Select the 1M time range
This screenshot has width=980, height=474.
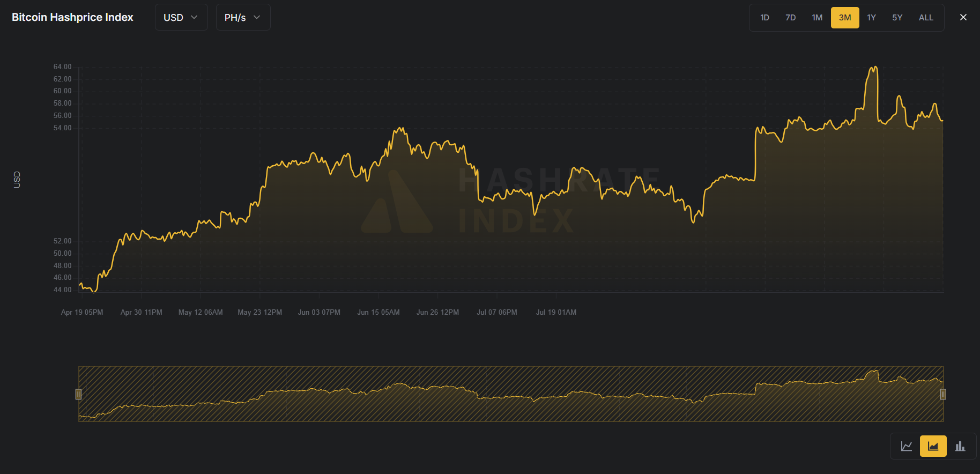pos(817,18)
